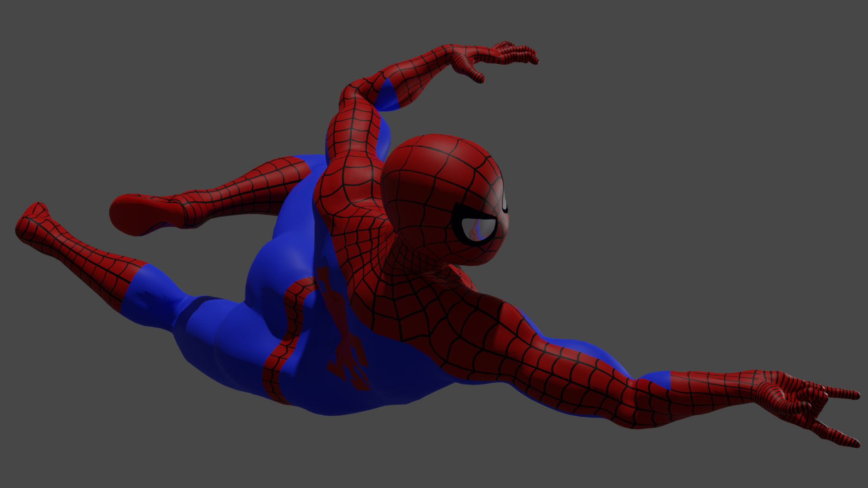The width and height of the screenshot is (868, 488).
Task: Click the outstretched hand at lower right
Action: tap(800, 402)
